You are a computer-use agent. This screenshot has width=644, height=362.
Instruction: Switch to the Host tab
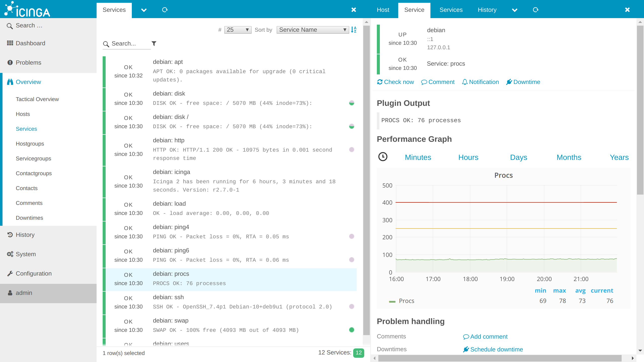383,10
